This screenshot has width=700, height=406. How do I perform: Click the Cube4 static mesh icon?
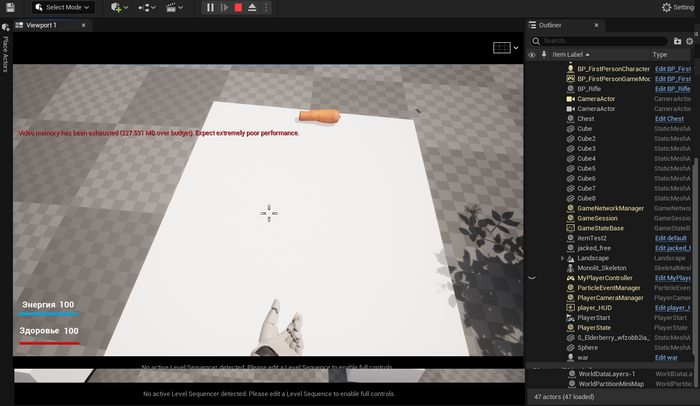(x=570, y=159)
